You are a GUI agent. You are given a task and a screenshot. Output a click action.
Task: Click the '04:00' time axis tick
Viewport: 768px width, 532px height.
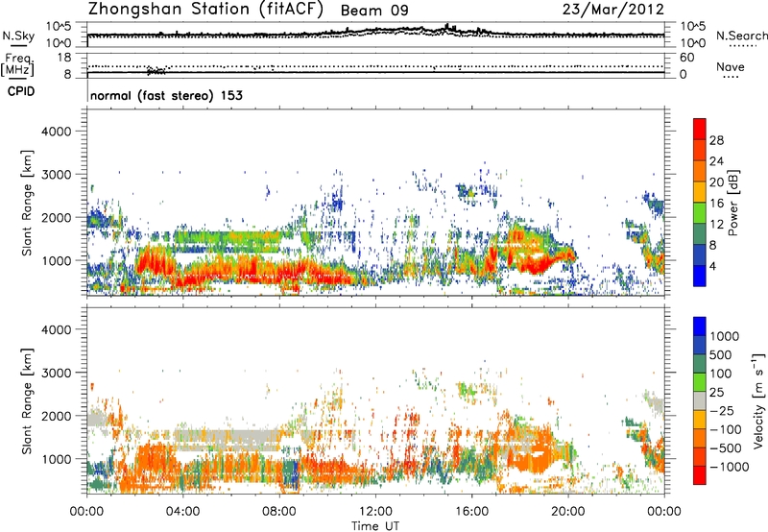click(x=182, y=512)
